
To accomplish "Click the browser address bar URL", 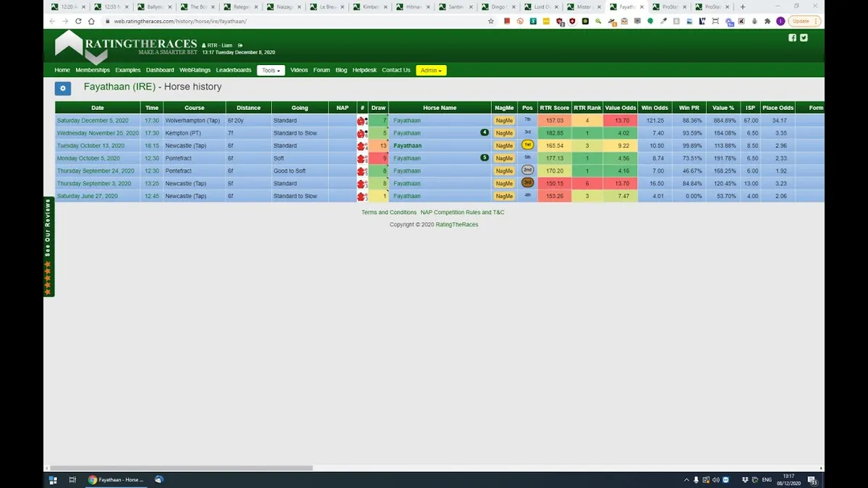I will click(180, 22).
